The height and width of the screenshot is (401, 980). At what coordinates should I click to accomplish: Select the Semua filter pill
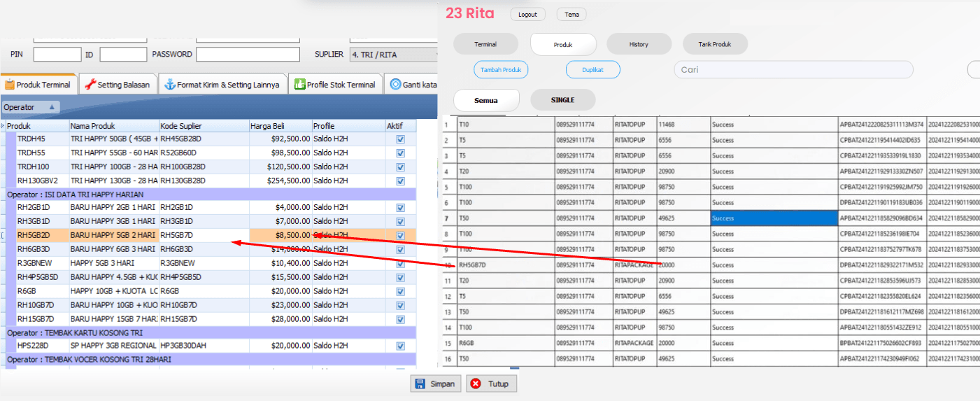(486, 100)
